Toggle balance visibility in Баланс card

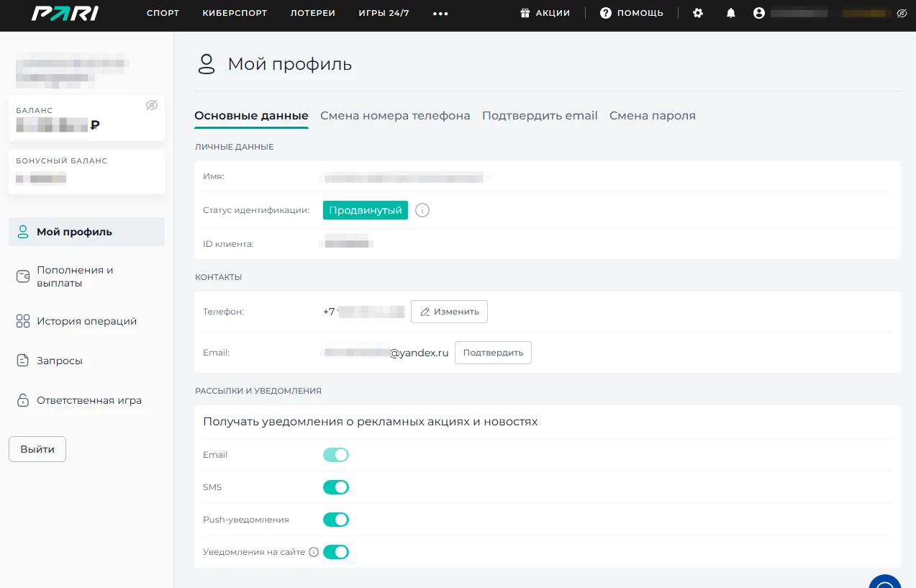(x=151, y=105)
